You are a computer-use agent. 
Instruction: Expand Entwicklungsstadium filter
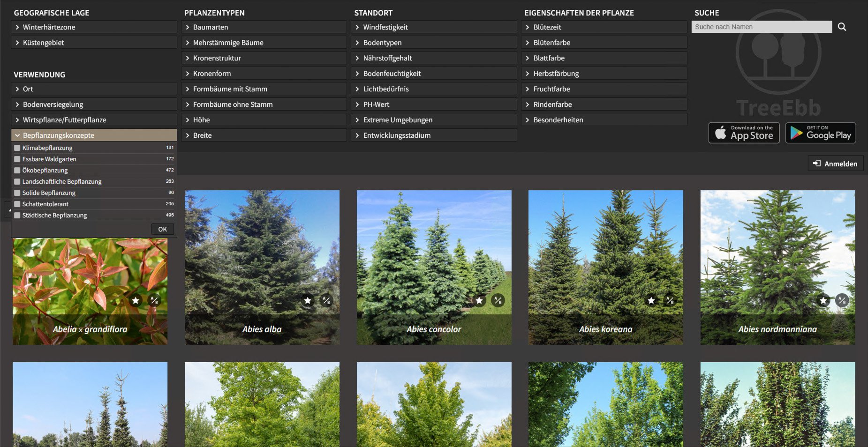click(x=434, y=135)
